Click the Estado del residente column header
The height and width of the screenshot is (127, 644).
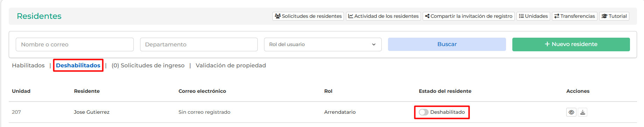[x=445, y=91]
